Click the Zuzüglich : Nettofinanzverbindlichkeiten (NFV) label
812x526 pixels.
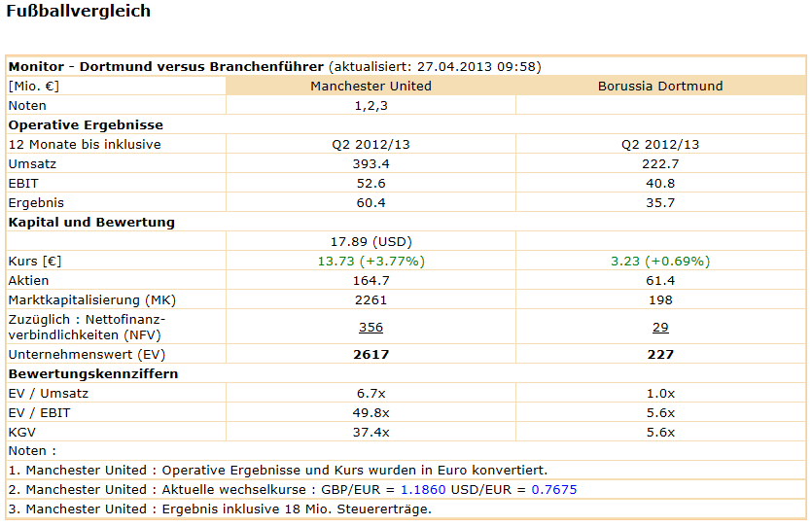pyautogui.click(x=87, y=328)
